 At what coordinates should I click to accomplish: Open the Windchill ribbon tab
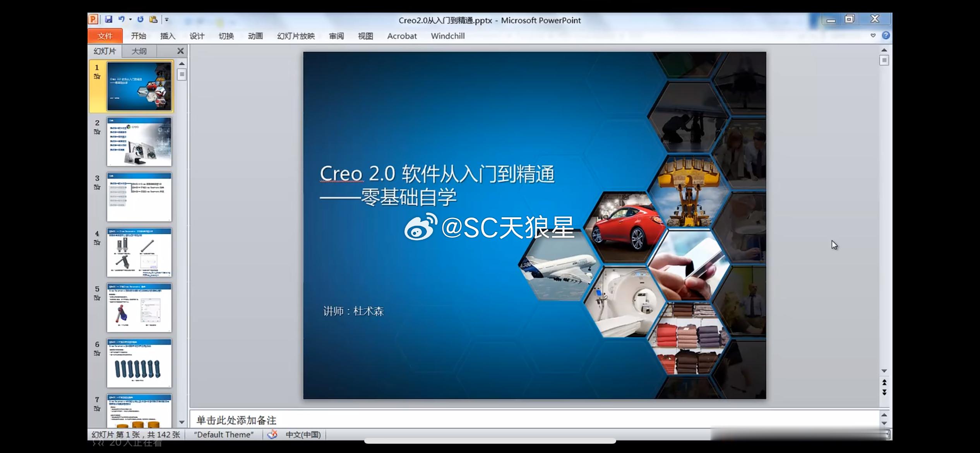[x=448, y=36]
